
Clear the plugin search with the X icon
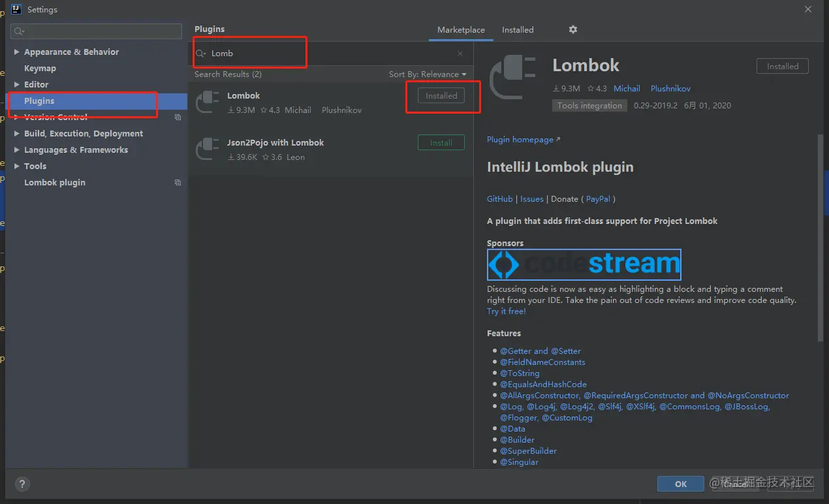(460, 54)
